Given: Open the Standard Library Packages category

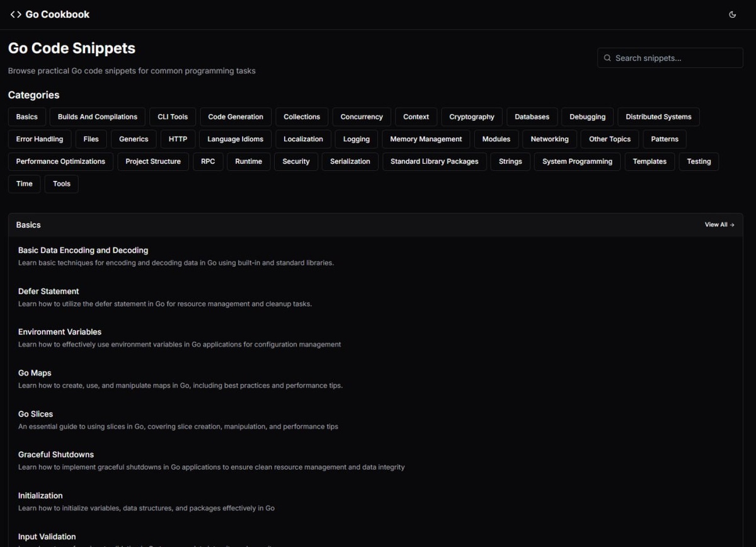Looking at the screenshot, I should pos(434,161).
